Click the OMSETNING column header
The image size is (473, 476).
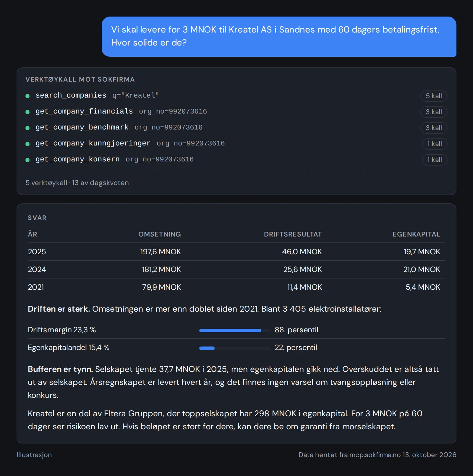(x=160, y=234)
